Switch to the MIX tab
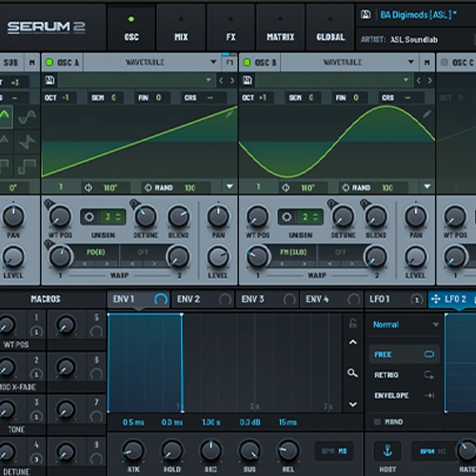476x476 pixels. [181, 28]
